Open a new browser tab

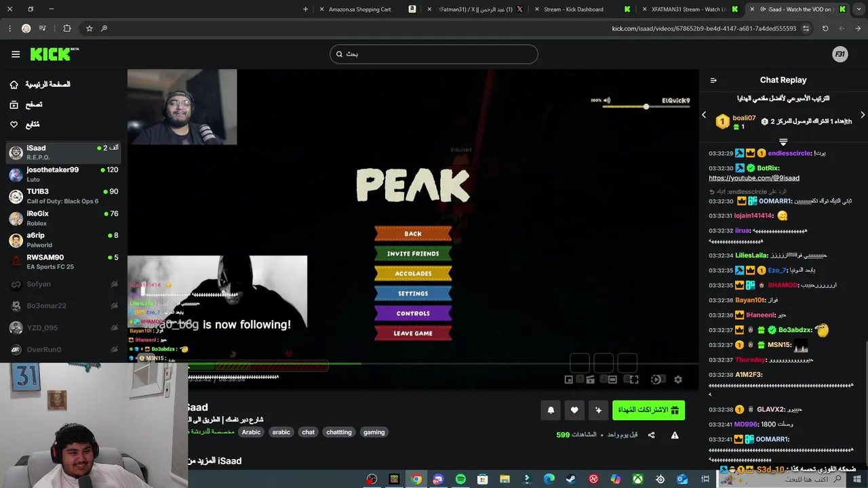tap(305, 9)
